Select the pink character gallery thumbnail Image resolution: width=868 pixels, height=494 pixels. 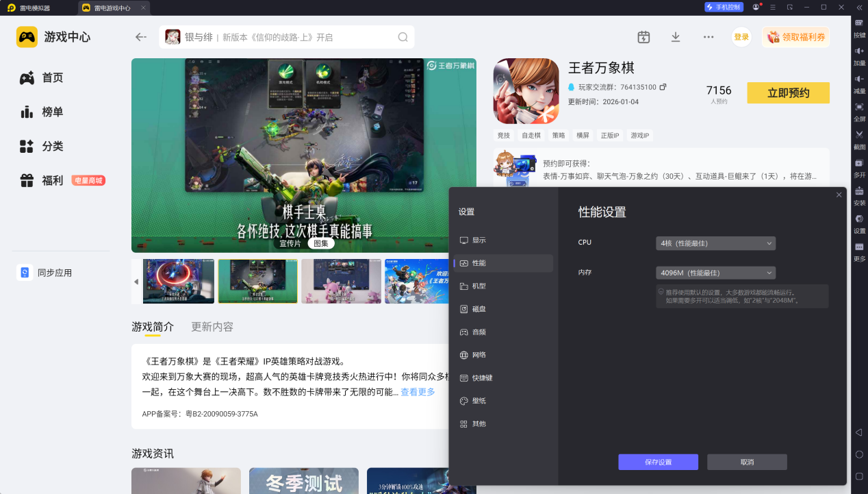pos(341,281)
